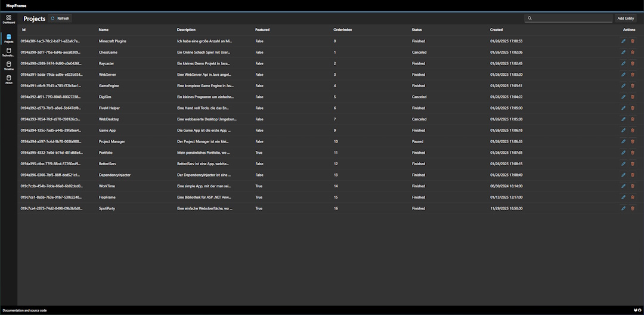Click the edit pencil for the HopFrame project
The height and width of the screenshot is (315, 644).
coord(624,197)
